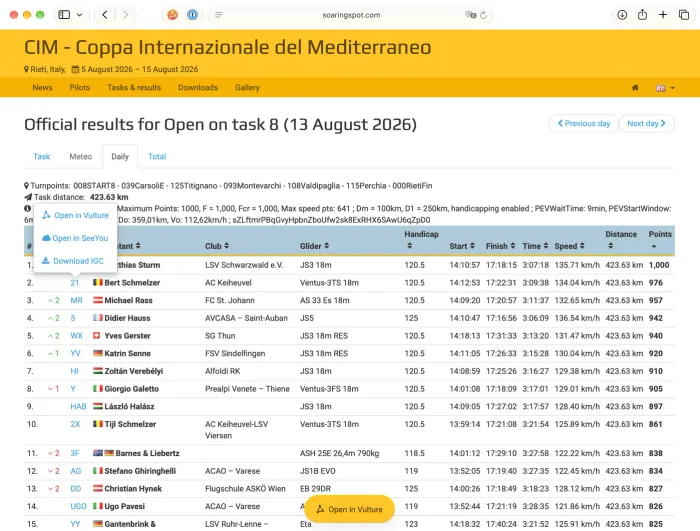
Task: Sort table by Start column
Action: [x=462, y=246]
